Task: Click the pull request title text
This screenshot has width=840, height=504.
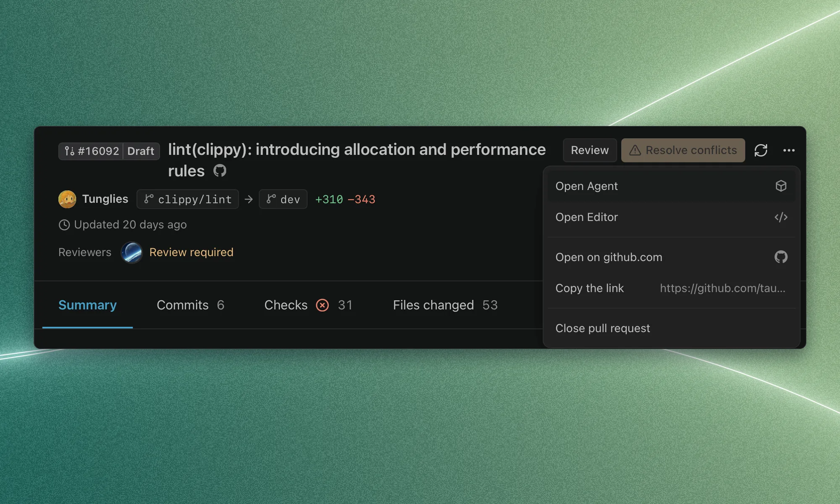Action: 357,160
